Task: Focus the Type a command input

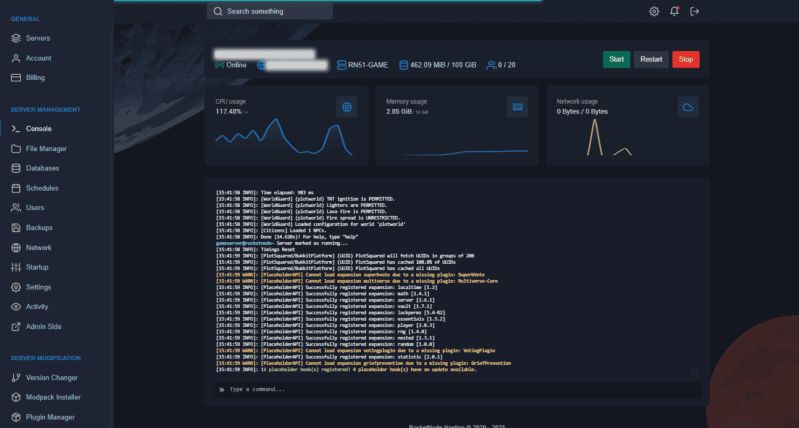Action: [457, 390]
